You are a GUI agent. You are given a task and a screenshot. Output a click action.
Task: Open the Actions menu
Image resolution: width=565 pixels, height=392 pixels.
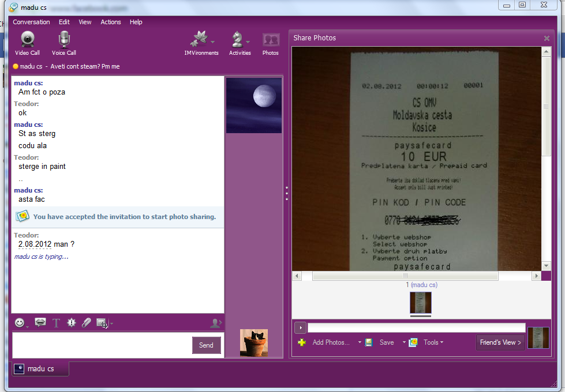coord(111,22)
